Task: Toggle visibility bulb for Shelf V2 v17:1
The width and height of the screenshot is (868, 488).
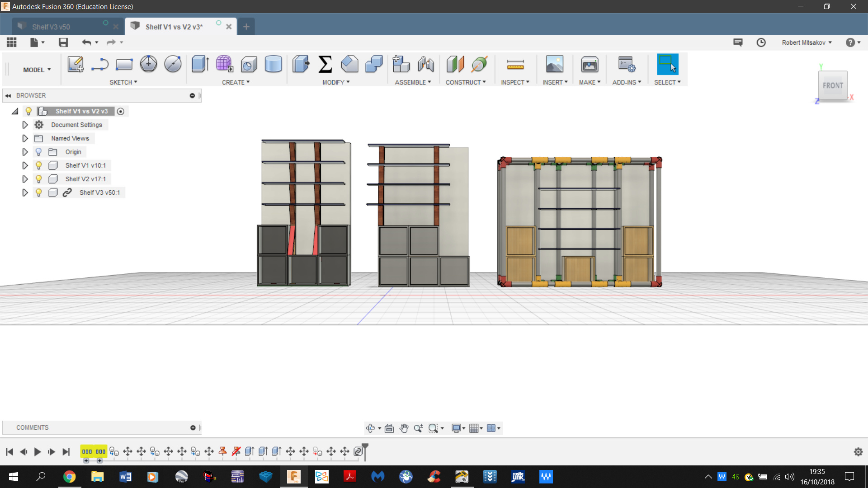Action: (x=39, y=179)
